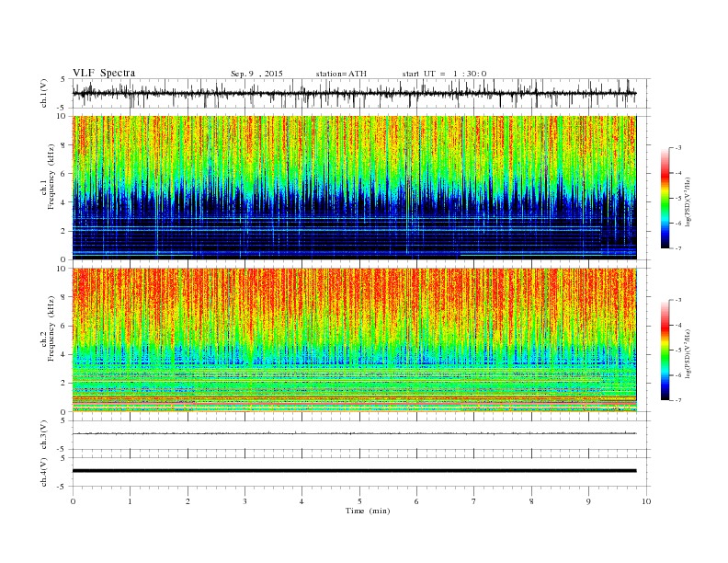This screenshot has height=563, width=728.
Task: Click the ch.1 spectrogram color bar
Action: point(665,198)
